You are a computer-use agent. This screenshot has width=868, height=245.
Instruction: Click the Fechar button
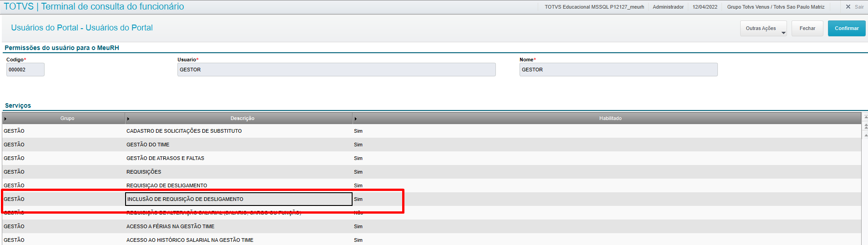click(x=807, y=28)
